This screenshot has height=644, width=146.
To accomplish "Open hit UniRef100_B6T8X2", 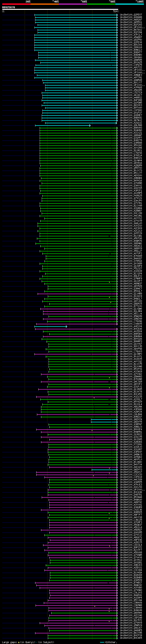I will click(x=131, y=30).
